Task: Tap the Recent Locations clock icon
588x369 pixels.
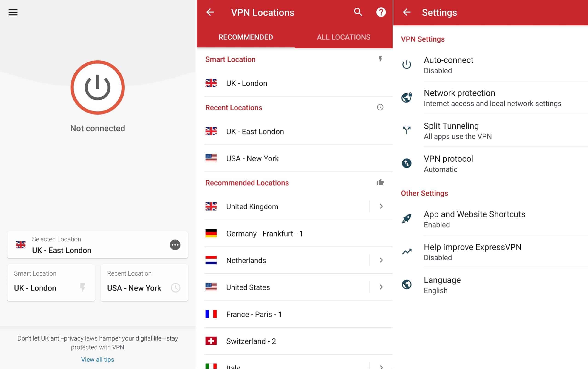Action: [x=380, y=107]
